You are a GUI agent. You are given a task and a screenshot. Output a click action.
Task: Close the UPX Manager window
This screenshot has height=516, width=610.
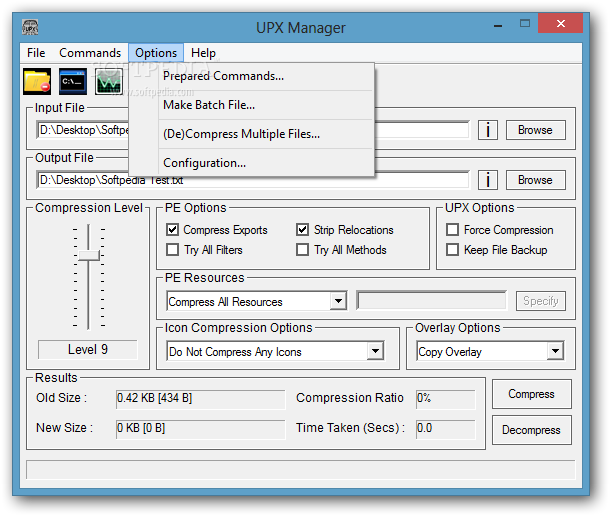point(561,23)
